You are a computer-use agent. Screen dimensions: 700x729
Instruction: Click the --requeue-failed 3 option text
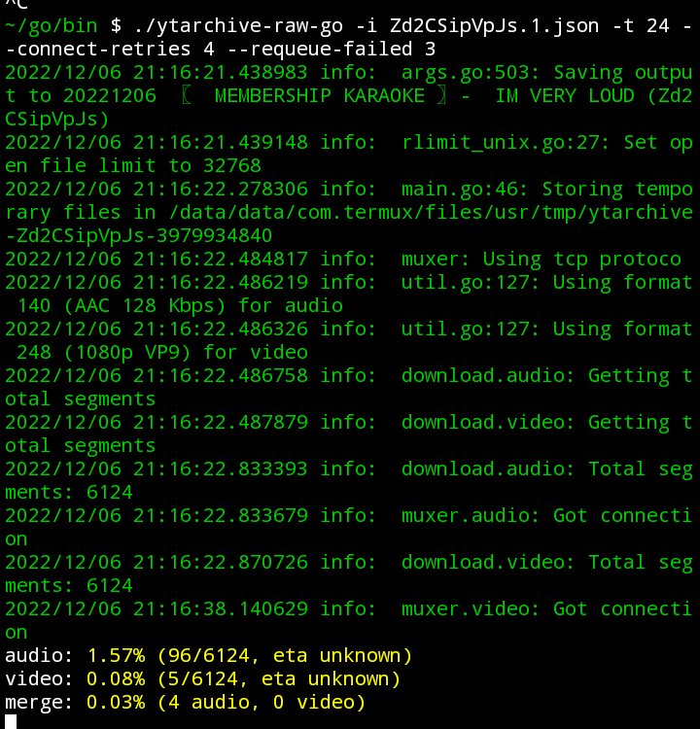(332, 50)
